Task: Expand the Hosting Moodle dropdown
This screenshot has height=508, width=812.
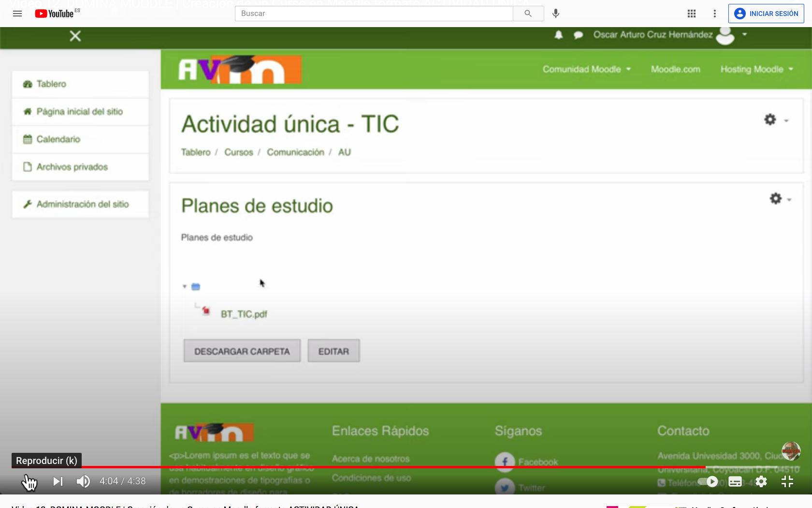Action: point(756,69)
